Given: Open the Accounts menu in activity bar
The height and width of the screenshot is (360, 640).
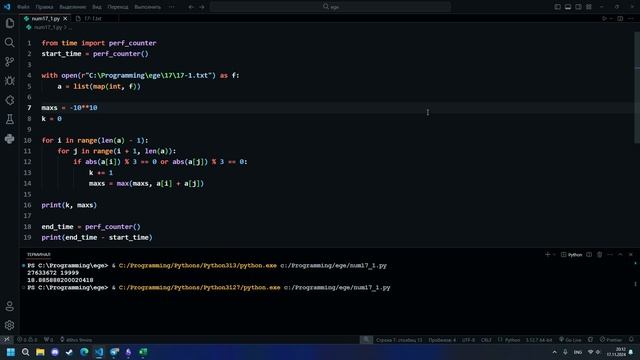Looking at the screenshot, I should [10, 306].
